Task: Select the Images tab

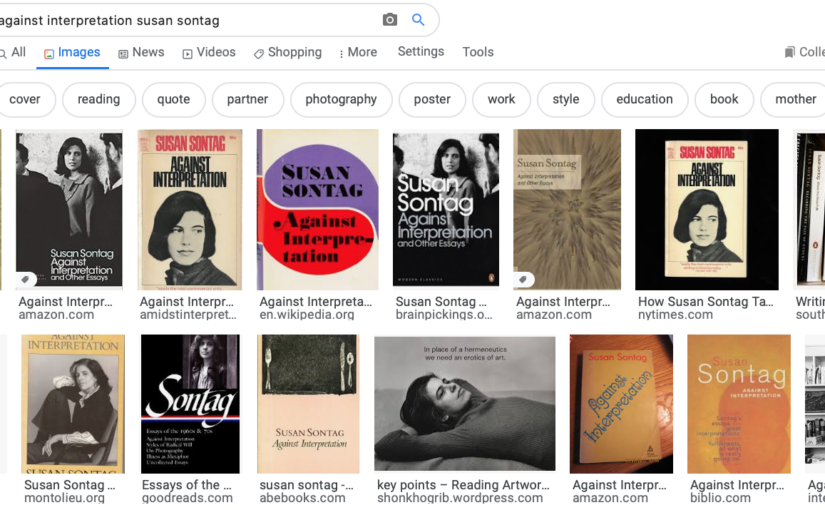Action: 72,52
